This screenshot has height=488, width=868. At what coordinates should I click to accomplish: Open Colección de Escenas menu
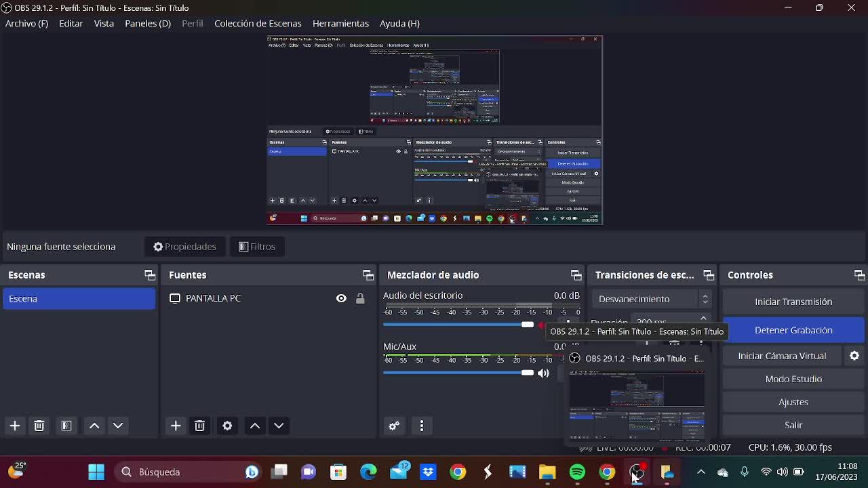coord(258,23)
